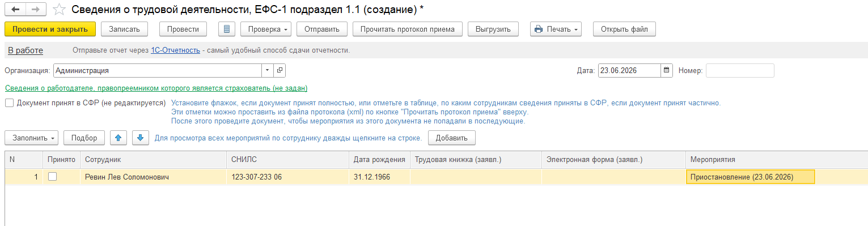The height and width of the screenshot is (226, 868).
Task: Move the row down with the blue arrow
Action: tap(141, 138)
